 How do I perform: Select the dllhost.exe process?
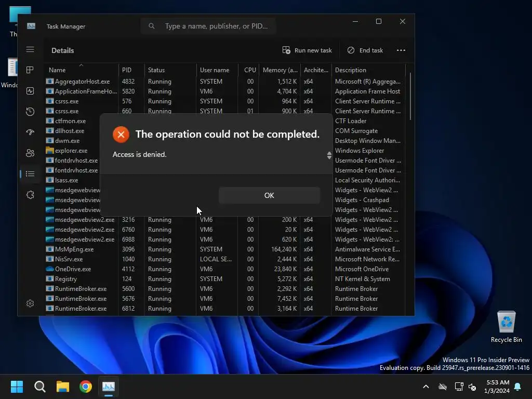click(x=70, y=130)
